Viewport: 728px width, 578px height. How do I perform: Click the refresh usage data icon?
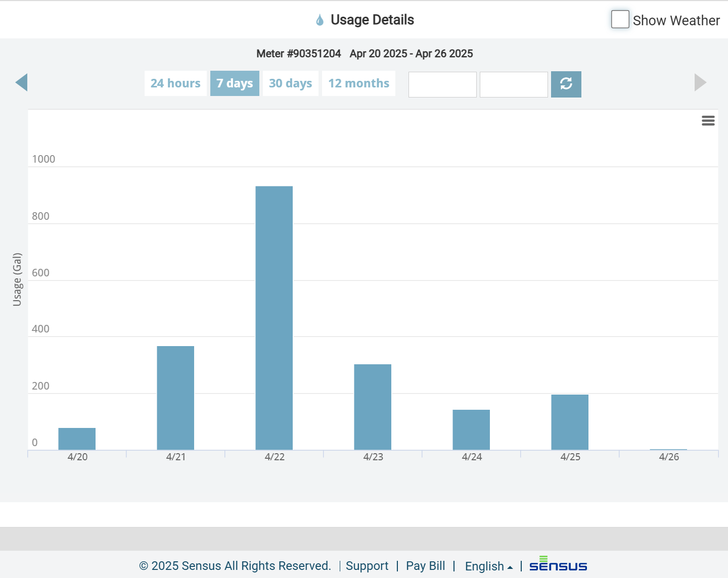566,84
